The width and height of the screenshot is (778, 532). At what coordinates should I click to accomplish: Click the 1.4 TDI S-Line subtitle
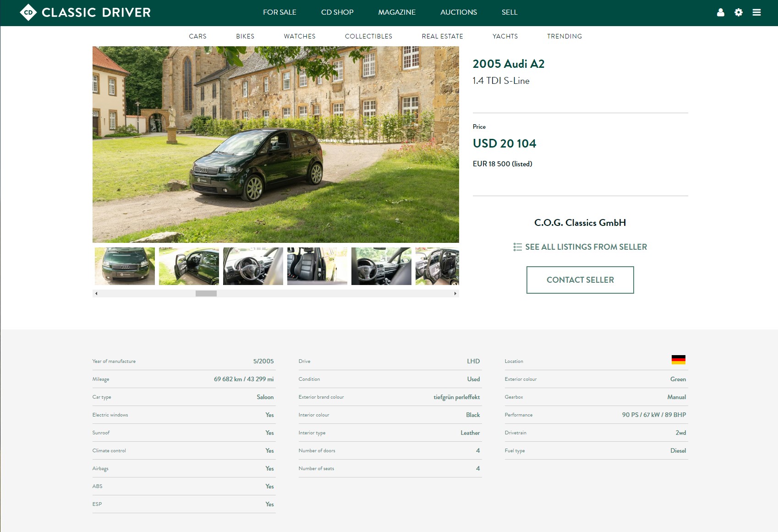(x=501, y=81)
